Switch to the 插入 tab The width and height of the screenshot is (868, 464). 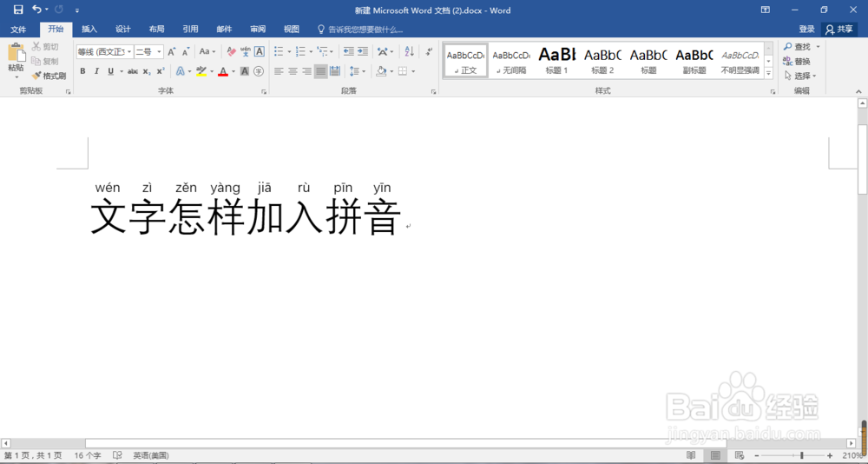click(89, 30)
